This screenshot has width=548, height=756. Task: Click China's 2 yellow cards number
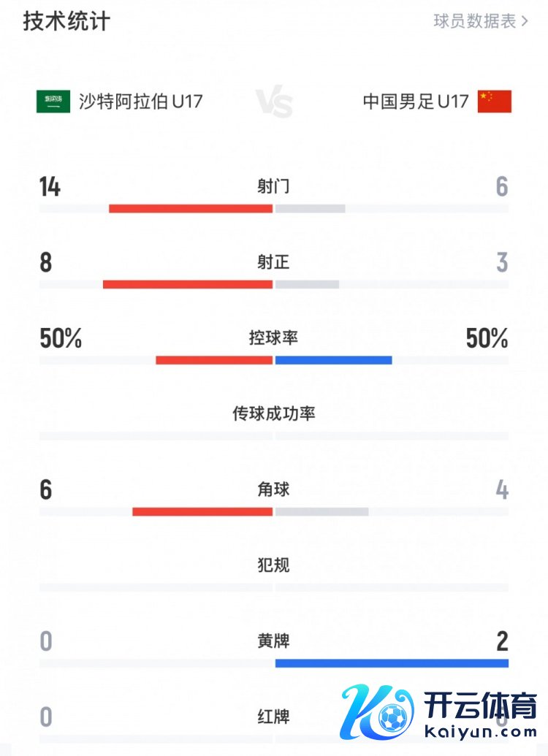click(x=501, y=641)
